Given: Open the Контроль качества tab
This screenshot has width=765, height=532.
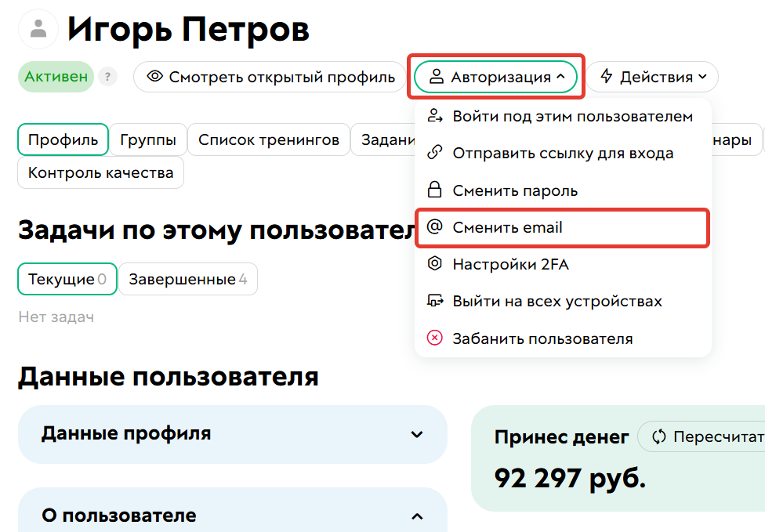Looking at the screenshot, I should tap(100, 172).
